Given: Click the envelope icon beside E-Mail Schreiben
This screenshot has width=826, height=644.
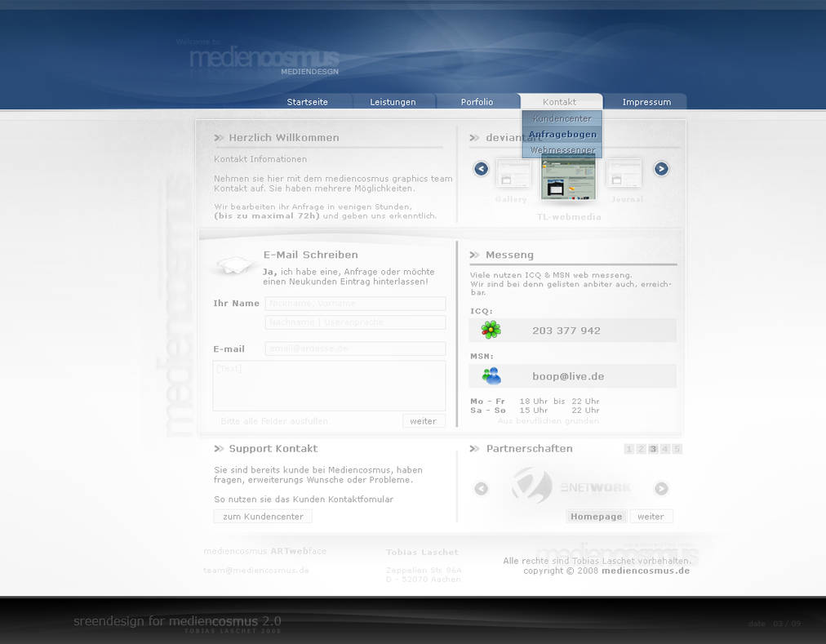Looking at the screenshot, I should click(x=234, y=264).
